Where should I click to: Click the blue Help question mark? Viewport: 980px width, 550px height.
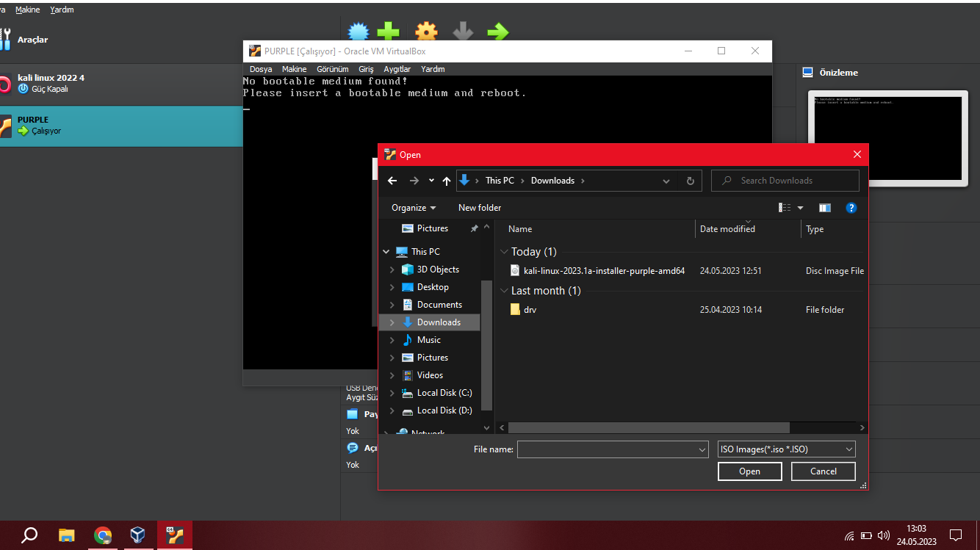point(851,208)
